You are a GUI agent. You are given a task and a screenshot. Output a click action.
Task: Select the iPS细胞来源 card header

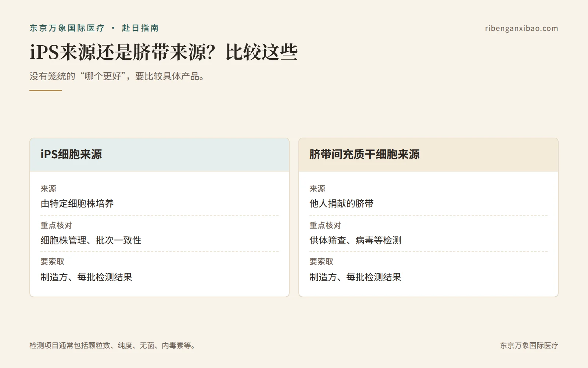159,155
